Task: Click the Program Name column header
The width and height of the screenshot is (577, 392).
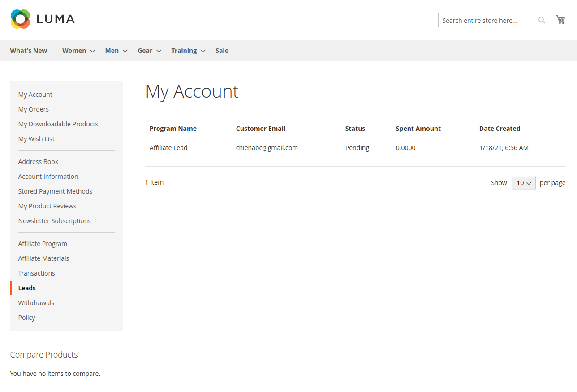Action: [x=173, y=129]
